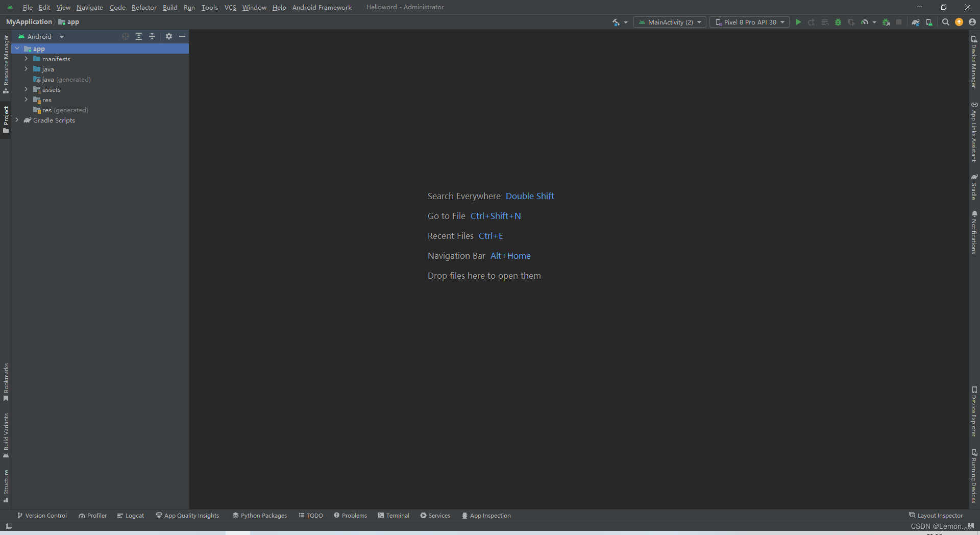Expand the java folder arrow
The width and height of the screenshot is (980, 535).
[26, 69]
